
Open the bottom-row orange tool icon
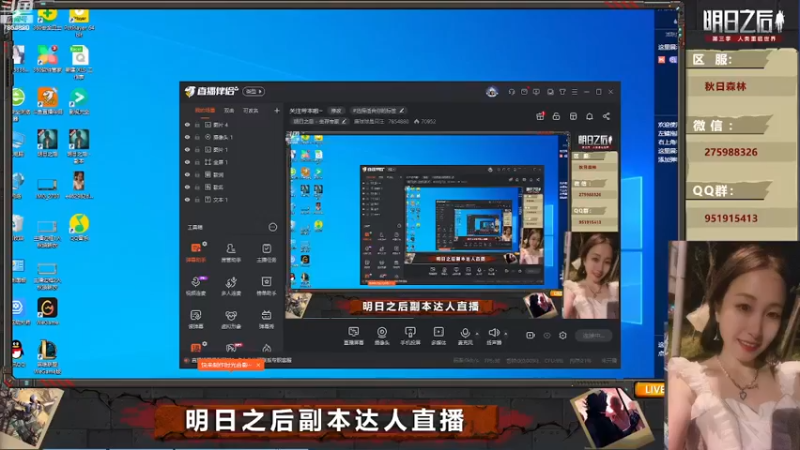tap(196, 348)
